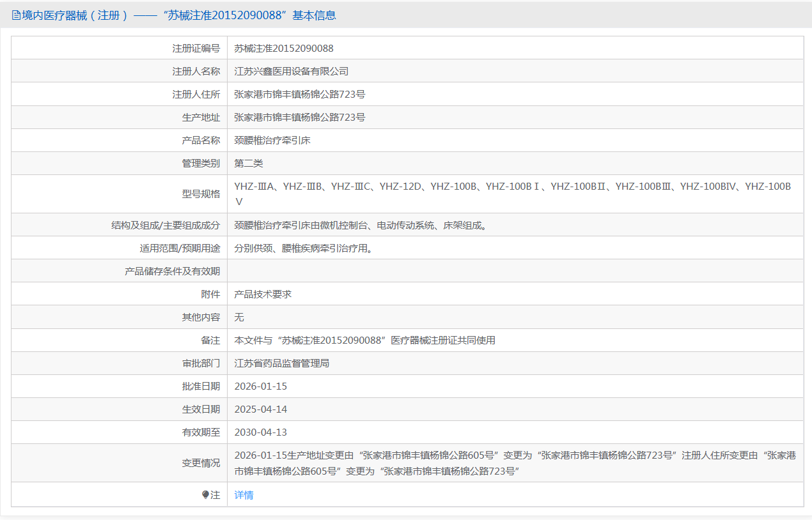812x520 pixels.
Task: Click the 产品名称 label
Action: click(201, 140)
